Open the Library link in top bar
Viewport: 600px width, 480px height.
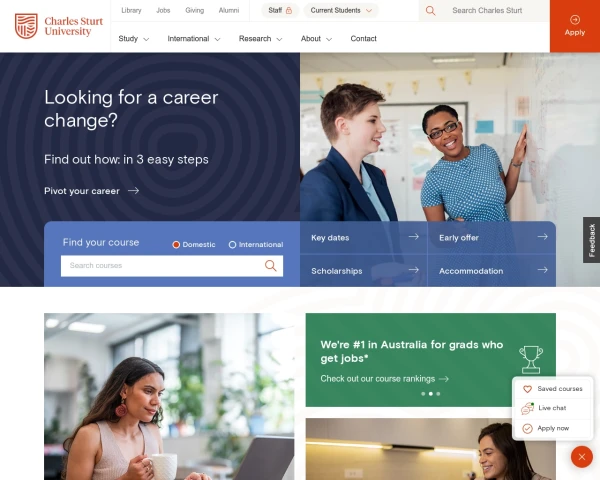click(131, 10)
